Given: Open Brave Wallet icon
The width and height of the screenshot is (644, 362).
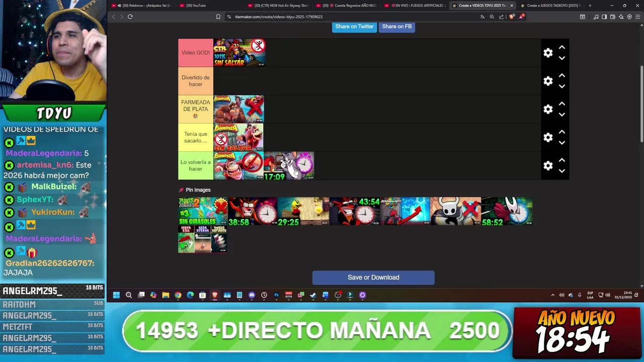Looking at the screenshot, I should click(x=612, y=17).
